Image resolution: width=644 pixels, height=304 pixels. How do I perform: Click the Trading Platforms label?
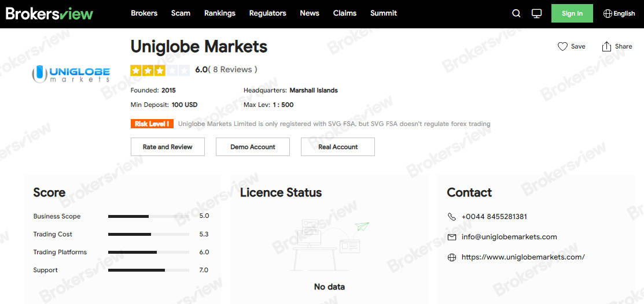pyautogui.click(x=60, y=253)
